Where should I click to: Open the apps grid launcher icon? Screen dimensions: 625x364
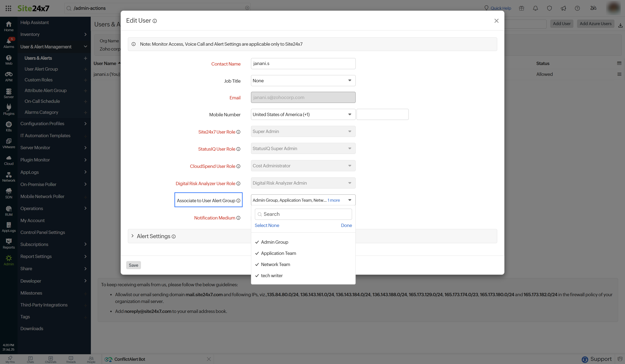(x=8, y=8)
